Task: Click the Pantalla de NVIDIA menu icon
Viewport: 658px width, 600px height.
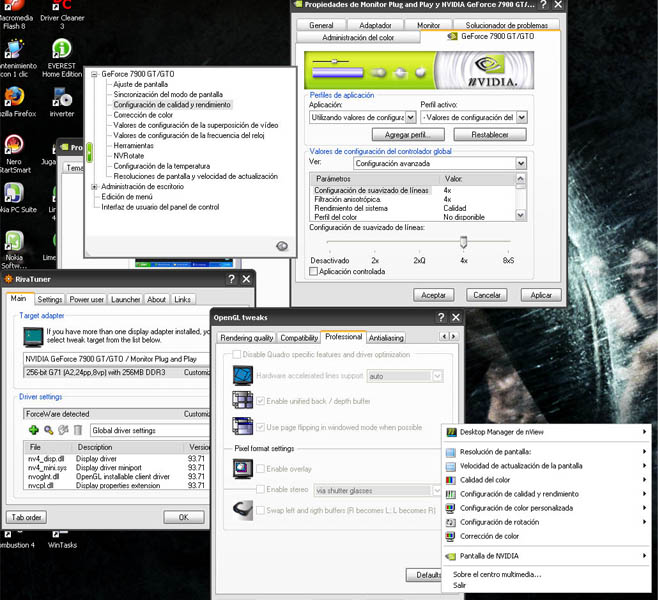Action: [450, 556]
